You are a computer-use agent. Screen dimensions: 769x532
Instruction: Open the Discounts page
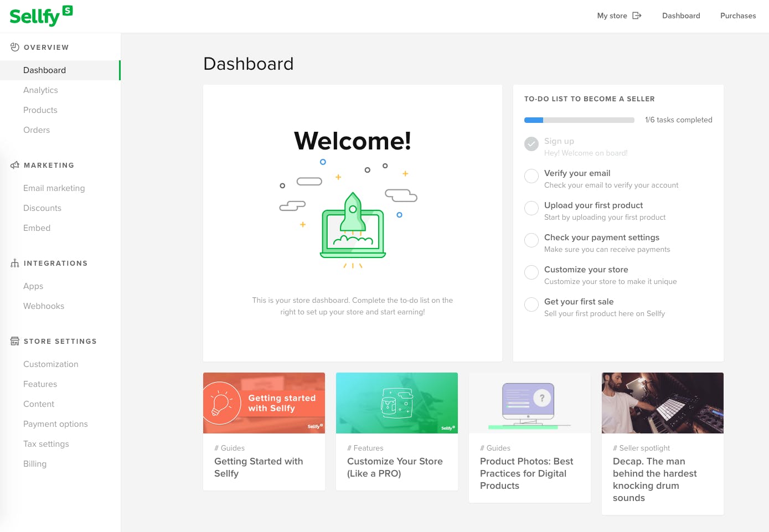(x=42, y=208)
